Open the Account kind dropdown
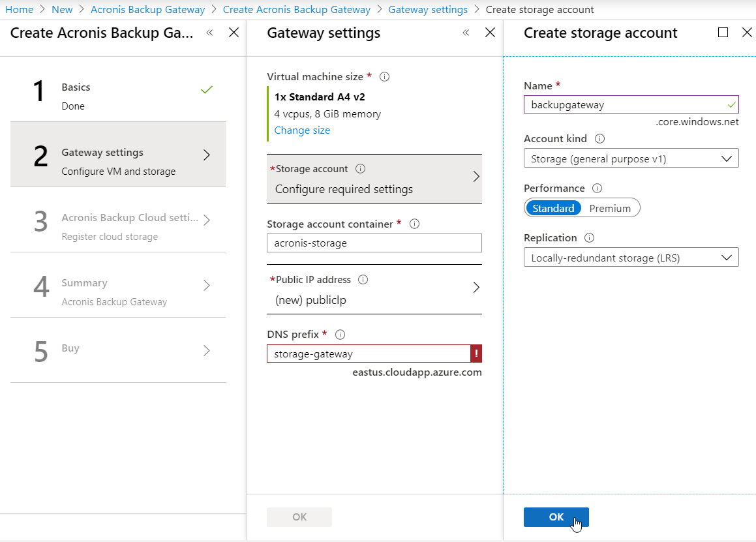 click(x=631, y=158)
